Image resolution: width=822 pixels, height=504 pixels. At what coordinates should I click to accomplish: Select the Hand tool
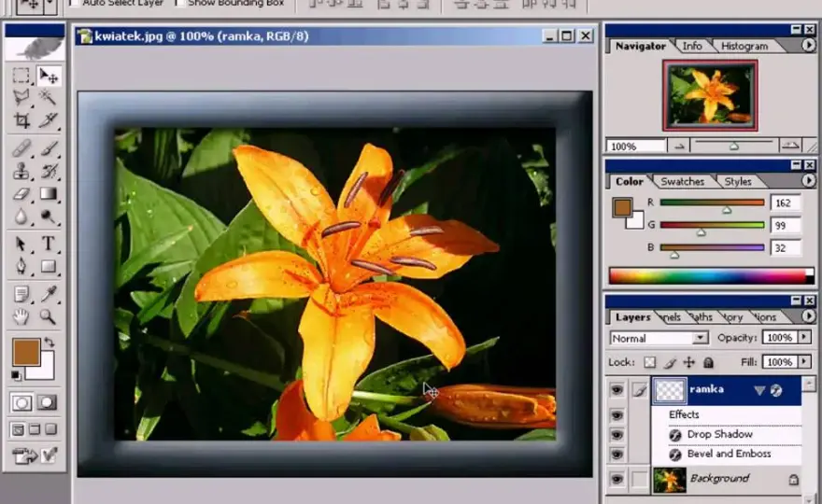(x=21, y=316)
